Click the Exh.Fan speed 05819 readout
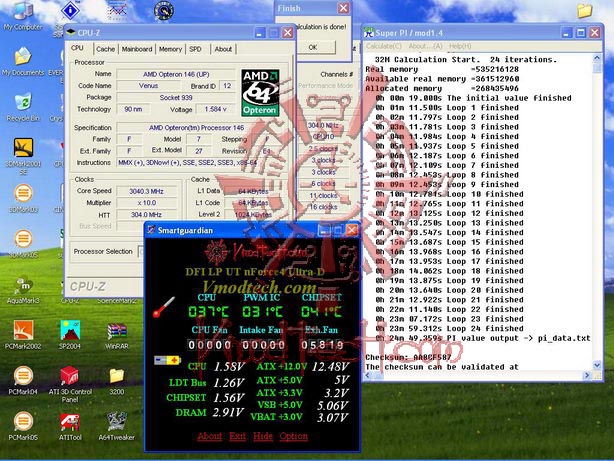The width and height of the screenshot is (614, 461). [x=322, y=345]
